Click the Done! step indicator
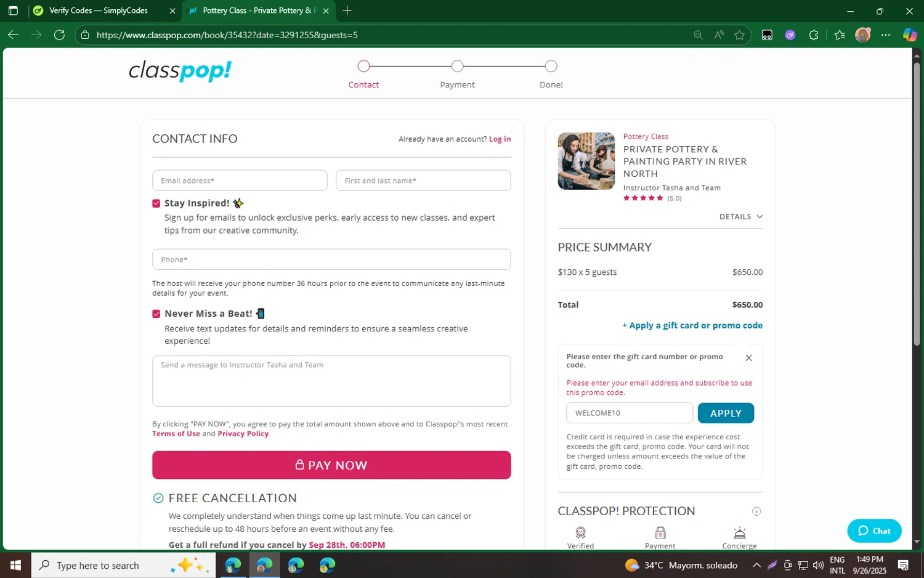The image size is (924, 578). (551, 67)
